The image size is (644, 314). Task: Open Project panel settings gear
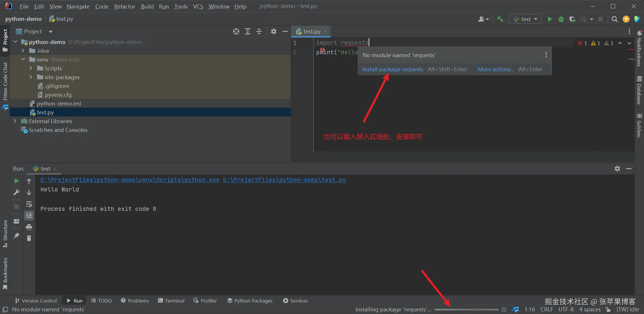[x=274, y=31]
